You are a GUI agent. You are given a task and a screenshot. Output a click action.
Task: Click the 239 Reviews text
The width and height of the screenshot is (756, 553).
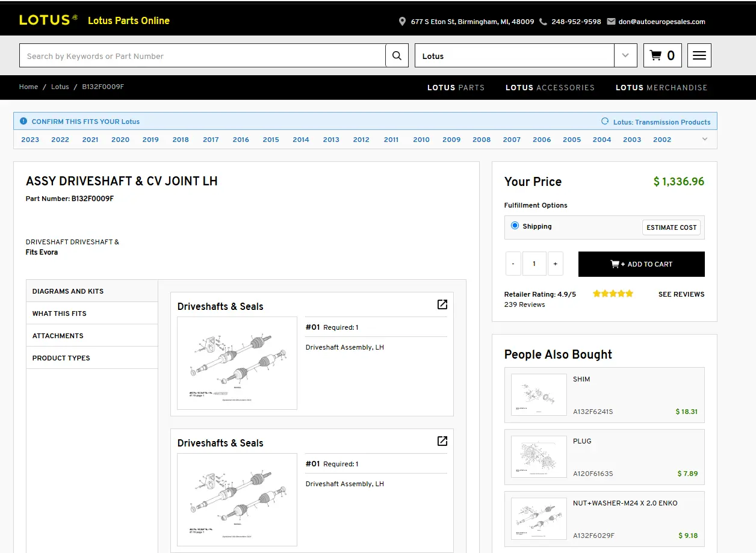coord(524,304)
